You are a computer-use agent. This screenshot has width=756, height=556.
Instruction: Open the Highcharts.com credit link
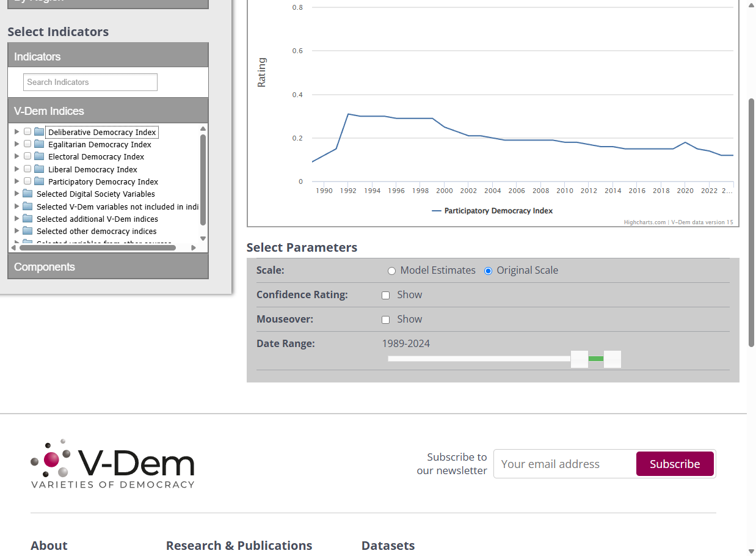click(644, 222)
